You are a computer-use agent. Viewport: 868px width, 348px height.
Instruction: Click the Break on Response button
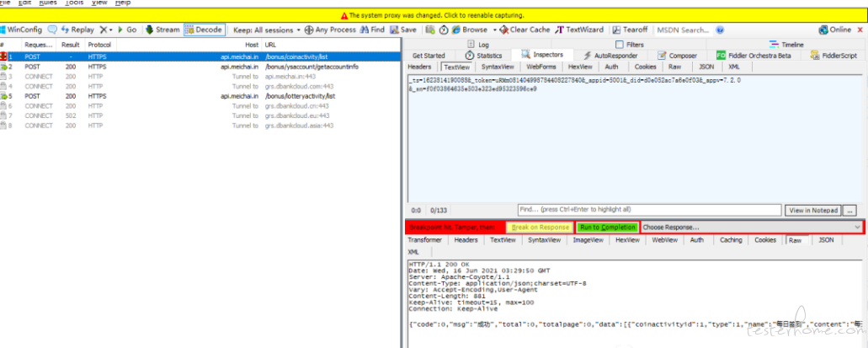coord(540,228)
